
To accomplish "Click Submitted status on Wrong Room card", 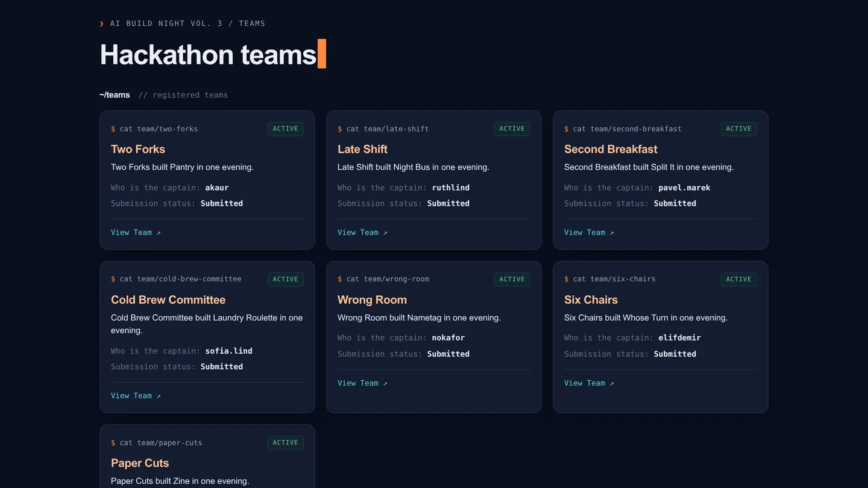I will (x=448, y=354).
